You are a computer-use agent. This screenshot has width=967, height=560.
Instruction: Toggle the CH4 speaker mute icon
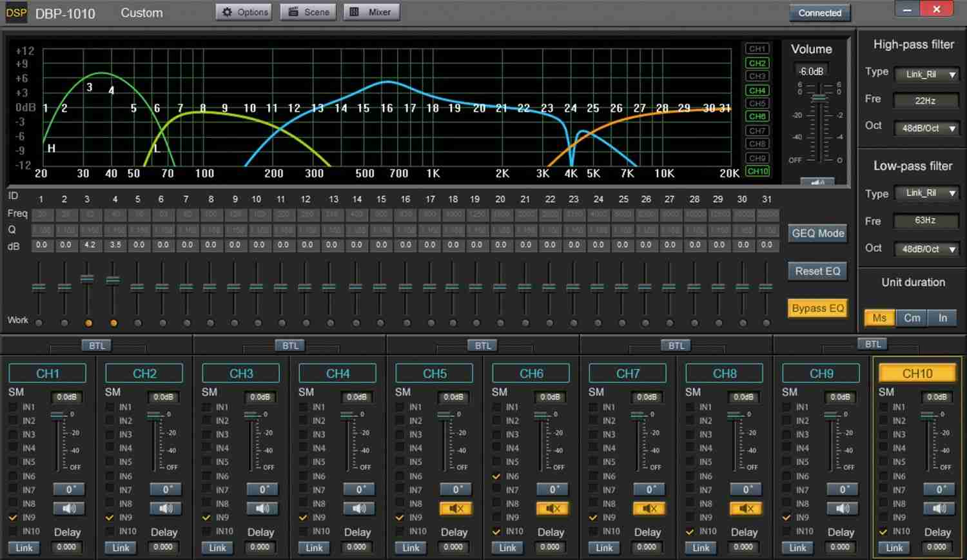click(359, 508)
